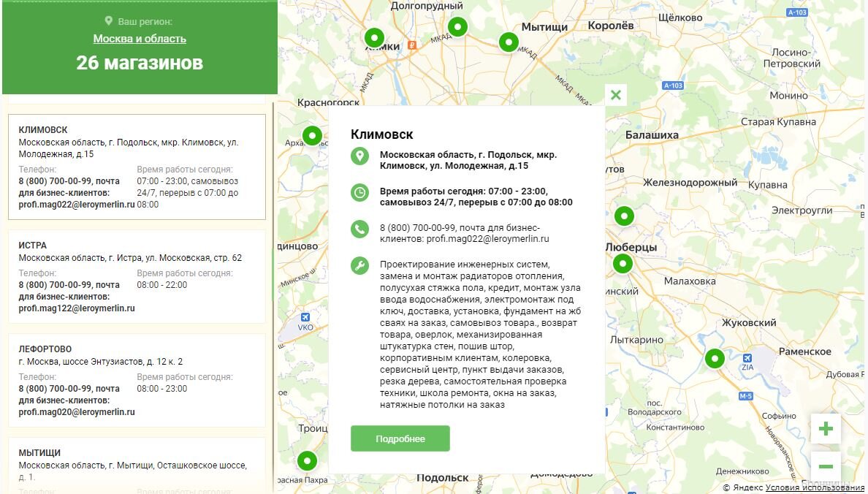The width and height of the screenshot is (868, 494).
Task: Open Условия использования link on map
Action: tap(815, 488)
